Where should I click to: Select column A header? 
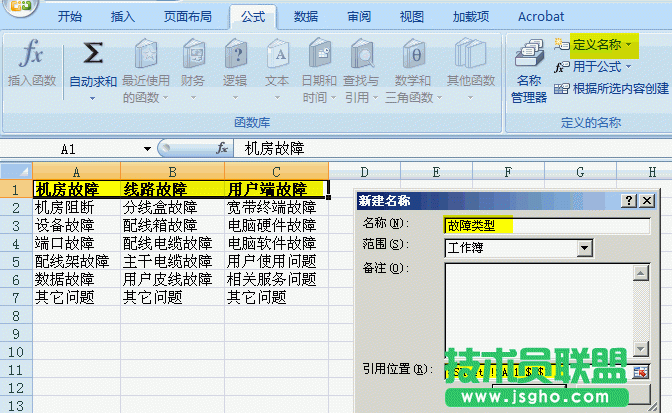(76, 172)
